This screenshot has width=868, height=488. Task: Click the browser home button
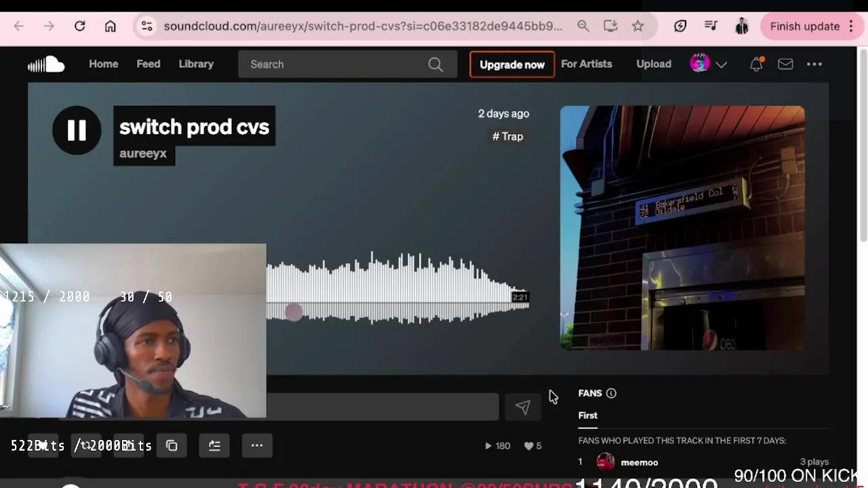111,26
